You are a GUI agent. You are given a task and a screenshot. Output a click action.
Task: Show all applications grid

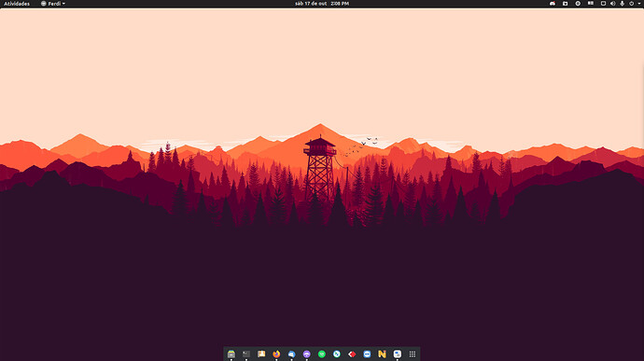coord(413,354)
